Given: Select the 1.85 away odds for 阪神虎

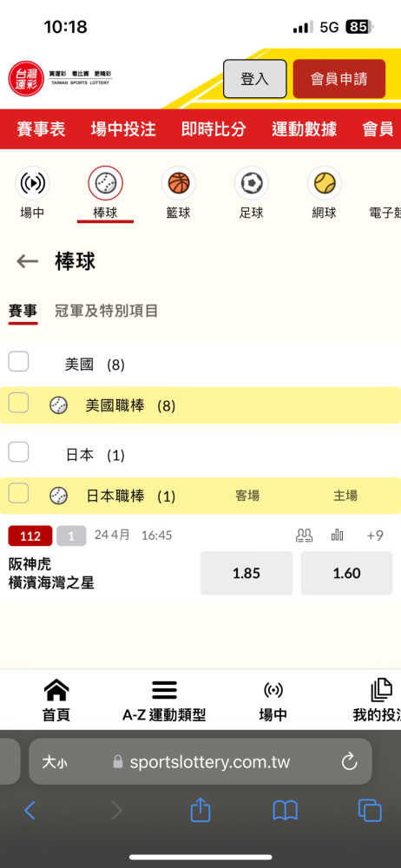Looking at the screenshot, I should pos(247,573).
